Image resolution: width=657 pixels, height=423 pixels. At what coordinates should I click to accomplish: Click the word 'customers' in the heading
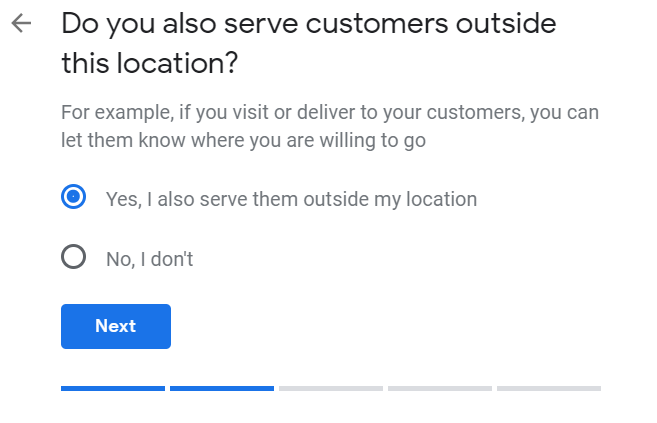[376, 23]
